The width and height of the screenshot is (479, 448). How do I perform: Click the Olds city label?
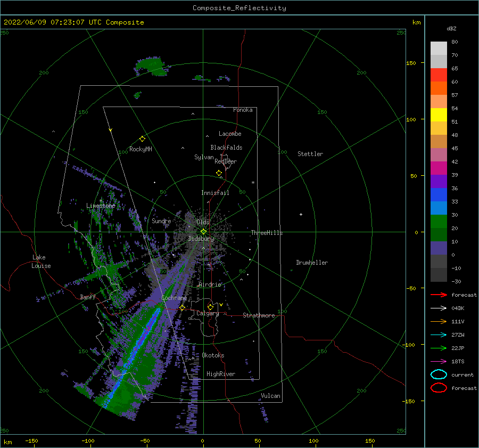click(203, 222)
